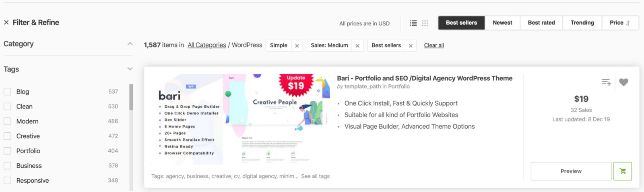Image resolution: width=644 pixels, height=192 pixels.
Task: Expand the Tags section chevron
Action: [130, 69]
